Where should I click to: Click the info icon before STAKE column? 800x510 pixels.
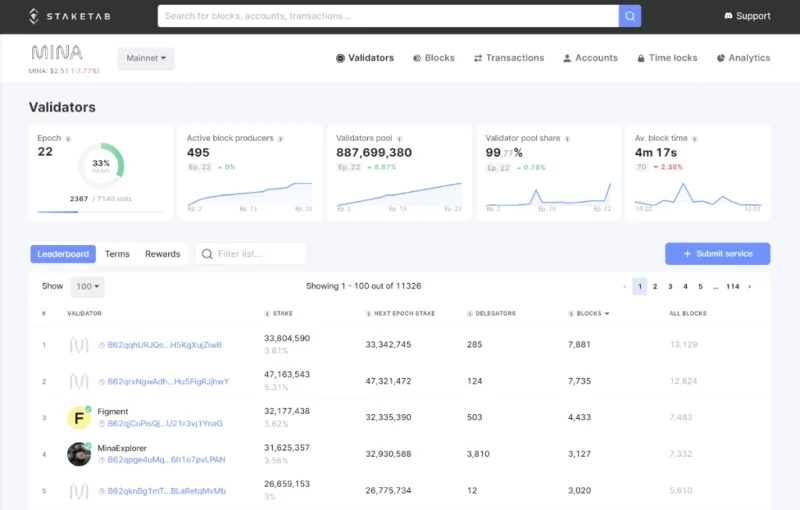click(x=267, y=314)
